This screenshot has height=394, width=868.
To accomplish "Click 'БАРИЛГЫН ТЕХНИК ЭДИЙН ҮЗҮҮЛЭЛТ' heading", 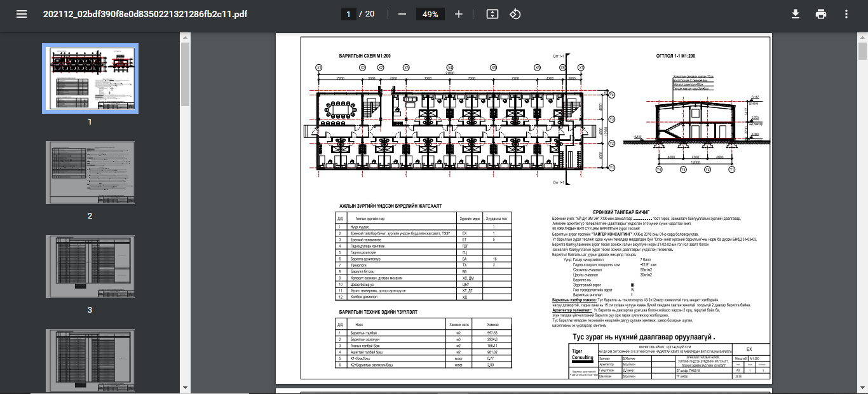I will tap(378, 312).
